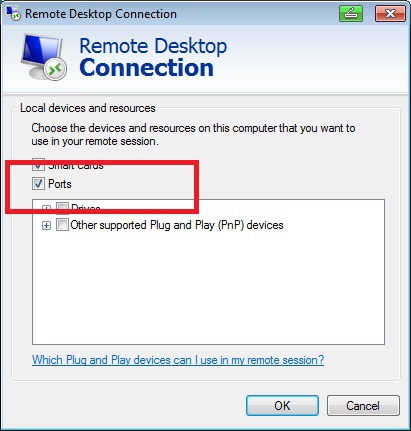This screenshot has width=411, height=431.
Task: Uncheck the Ports checkbox
Action: 38,184
